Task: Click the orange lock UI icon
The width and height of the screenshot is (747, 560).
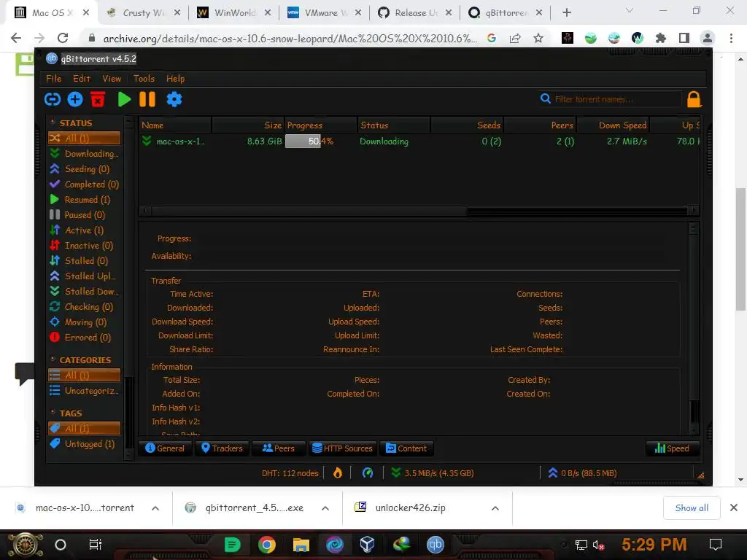Action: point(694,99)
